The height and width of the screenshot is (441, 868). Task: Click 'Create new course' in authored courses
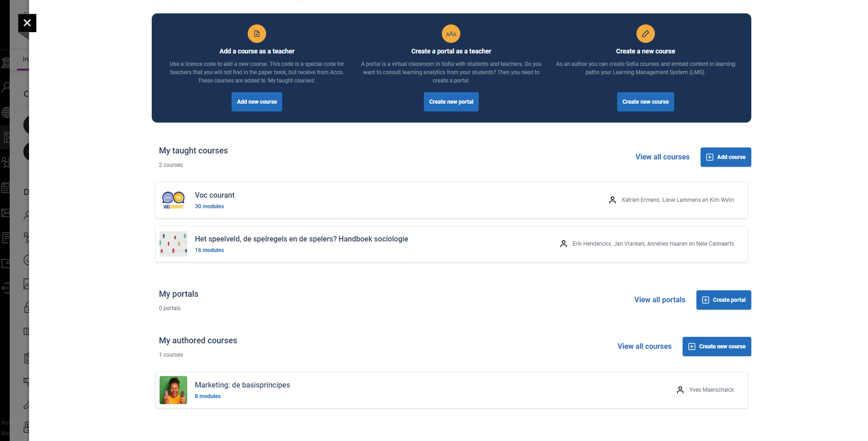(717, 347)
